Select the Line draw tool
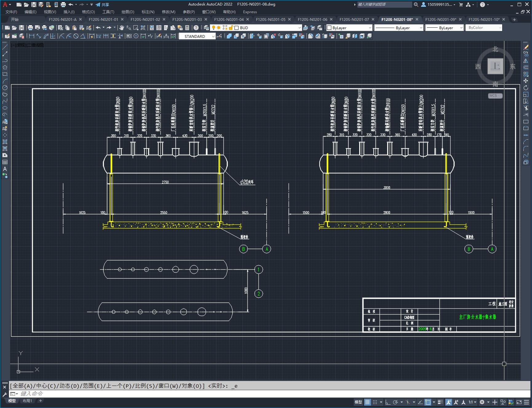This screenshot has height=408, width=532. [5, 47]
